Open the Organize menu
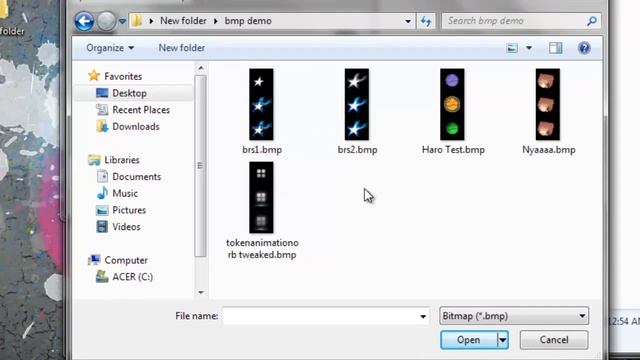Screen dimensions: 640x360 (x=110, y=48)
